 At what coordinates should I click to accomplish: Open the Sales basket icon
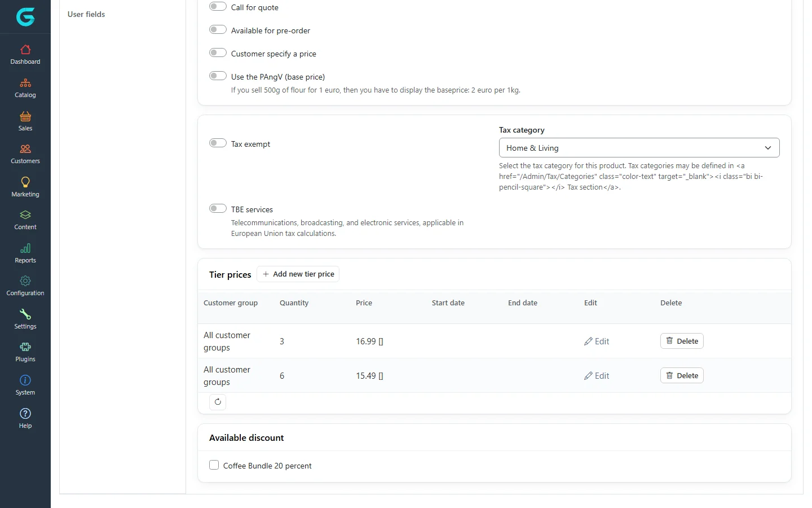click(25, 116)
